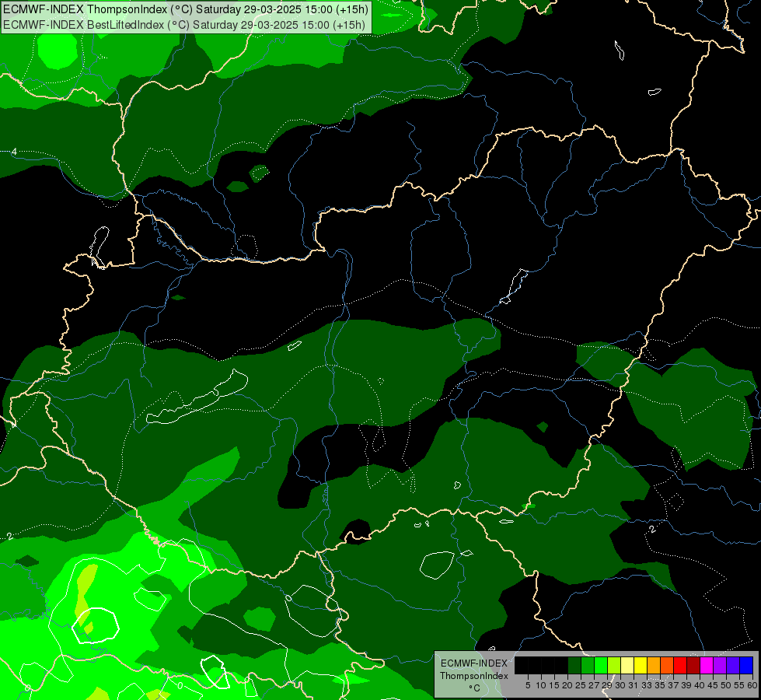Select the blue 55-60 legend swatch
Image resolution: width=761 pixels, height=700 pixels.
746,665
